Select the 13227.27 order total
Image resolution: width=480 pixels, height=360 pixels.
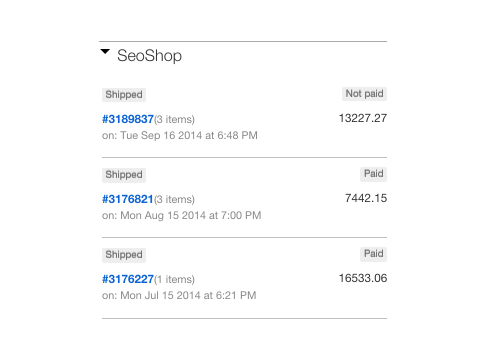[x=363, y=118]
